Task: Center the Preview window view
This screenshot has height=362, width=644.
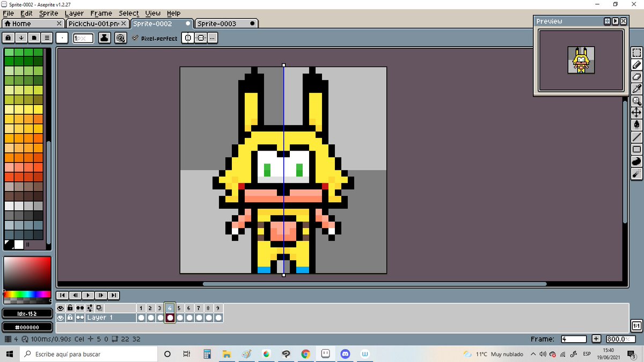Action: (607, 21)
